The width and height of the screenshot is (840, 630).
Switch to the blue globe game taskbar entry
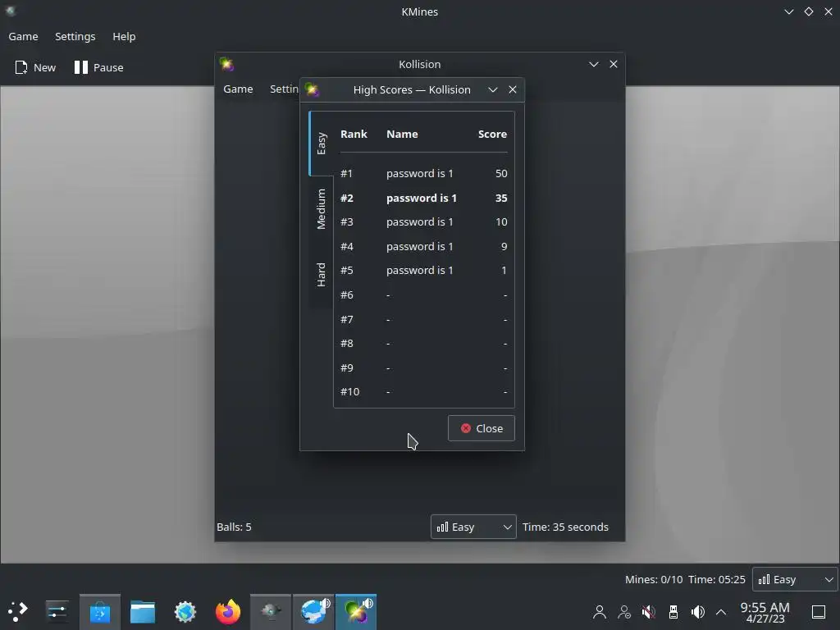pyautogui.click(x=313, y=612)
